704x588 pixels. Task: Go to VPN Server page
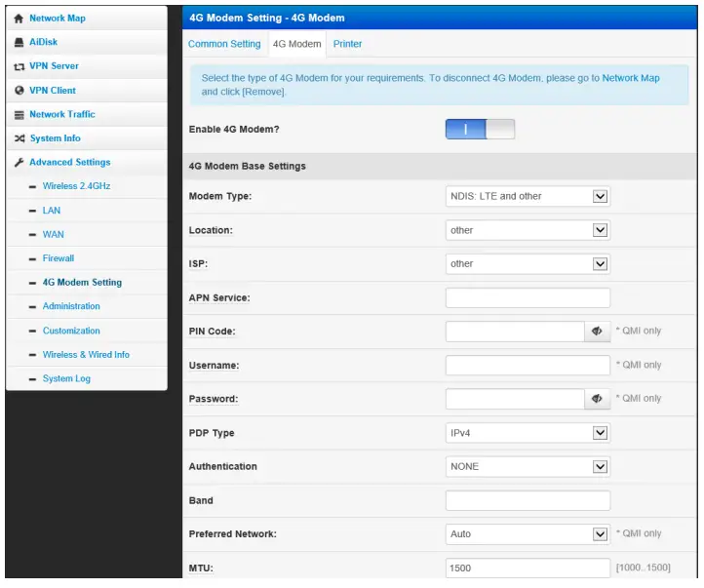(x=54, y=66)
